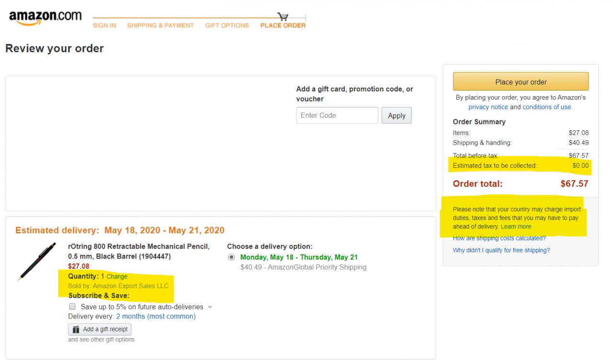Open the Gift Options step
This screenshot has width=613, height=364.
point(227,25)
